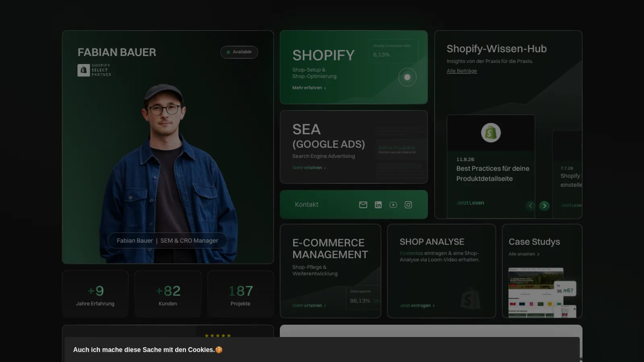
Task: Open Mehr erfahren under Shopify
Action: pyautogui.click(x=309, y=88)
